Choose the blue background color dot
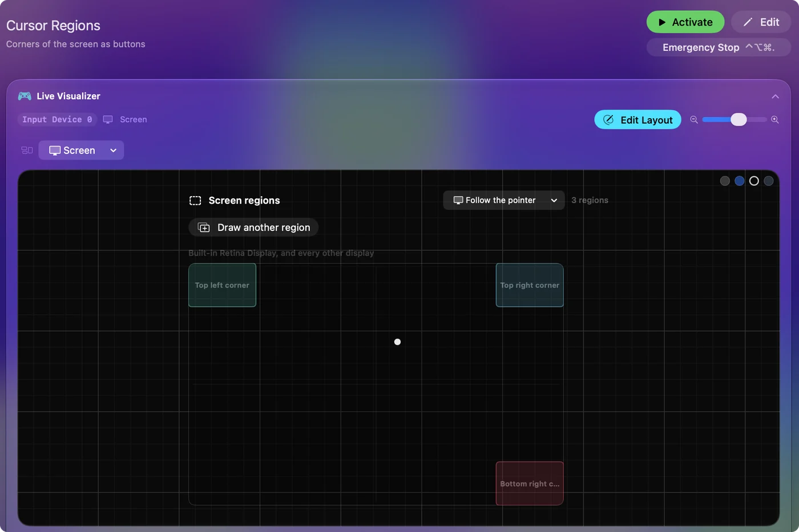This screenshot has width=799, height=532. [740, 181]
